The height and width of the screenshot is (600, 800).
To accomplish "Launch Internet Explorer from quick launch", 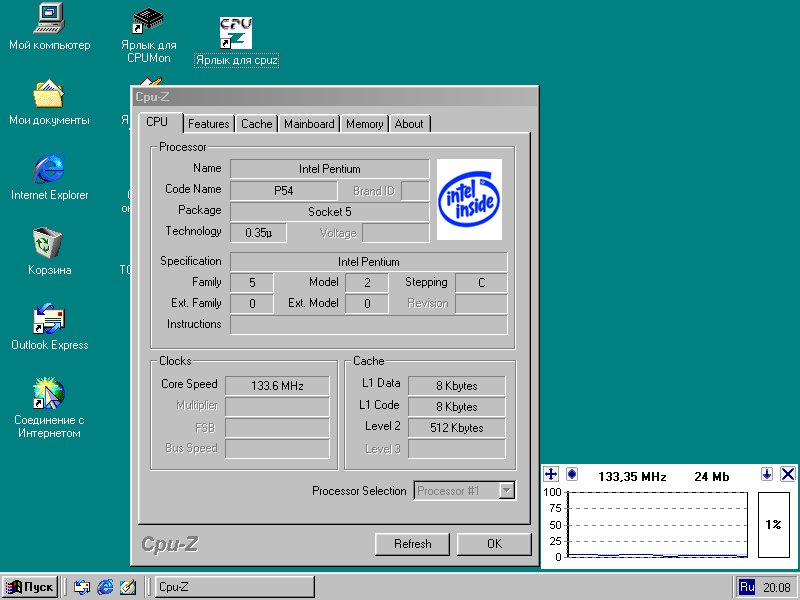I will tap(105, 587).
